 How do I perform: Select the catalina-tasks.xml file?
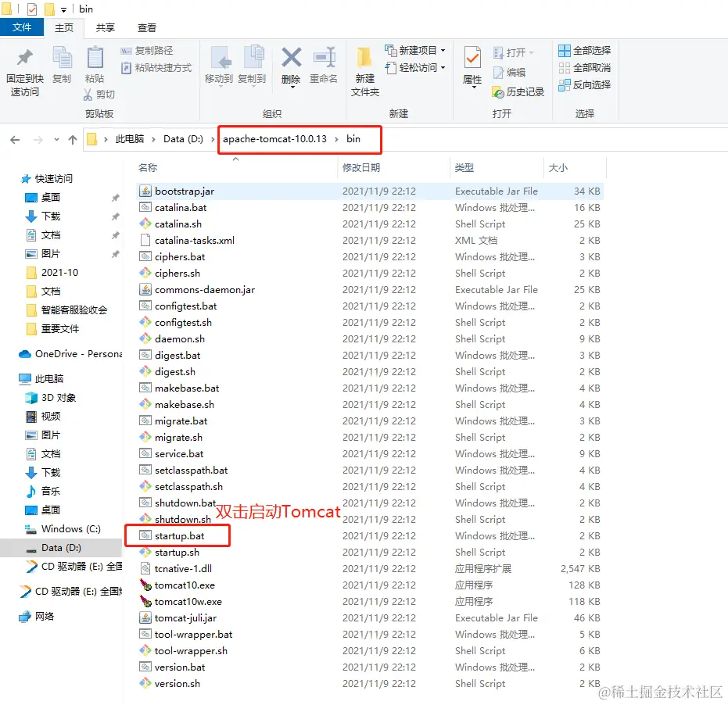point(370,241)
